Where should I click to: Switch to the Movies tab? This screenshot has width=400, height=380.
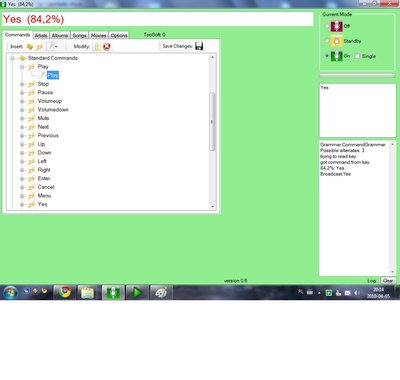98,35
